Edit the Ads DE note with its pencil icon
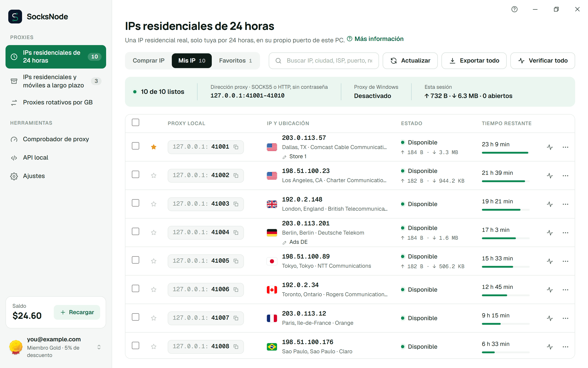Viewport: 588px width, 368px height. pyautogui.click(x=284, y=242)
